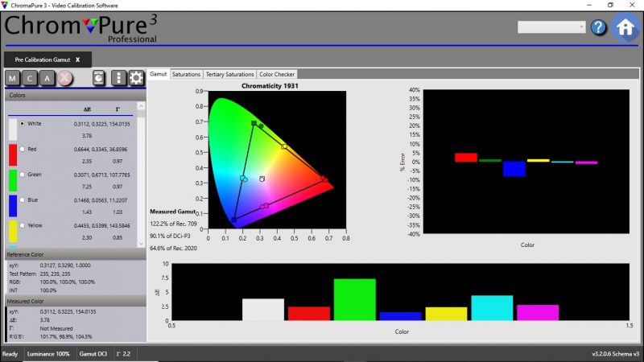Image resolution: width=644 pixels, height=362 pixels.
Task: Open the Tertiary Saturations tab
Action: coord(229,74)
